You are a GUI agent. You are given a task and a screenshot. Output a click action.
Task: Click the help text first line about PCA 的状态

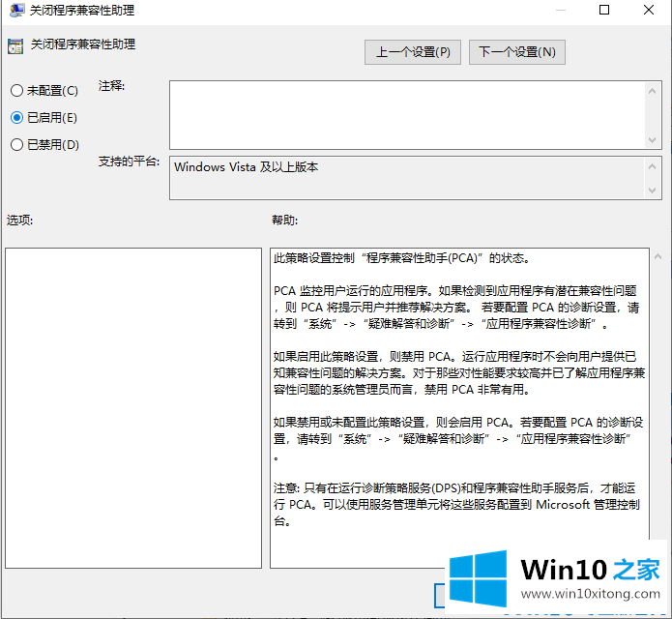402,258
